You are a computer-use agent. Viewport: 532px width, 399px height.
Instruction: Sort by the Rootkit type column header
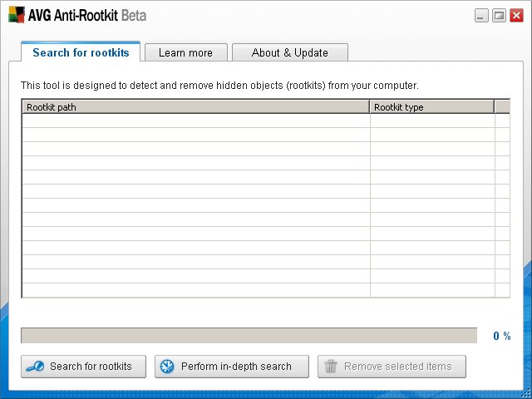click(432, 107)
